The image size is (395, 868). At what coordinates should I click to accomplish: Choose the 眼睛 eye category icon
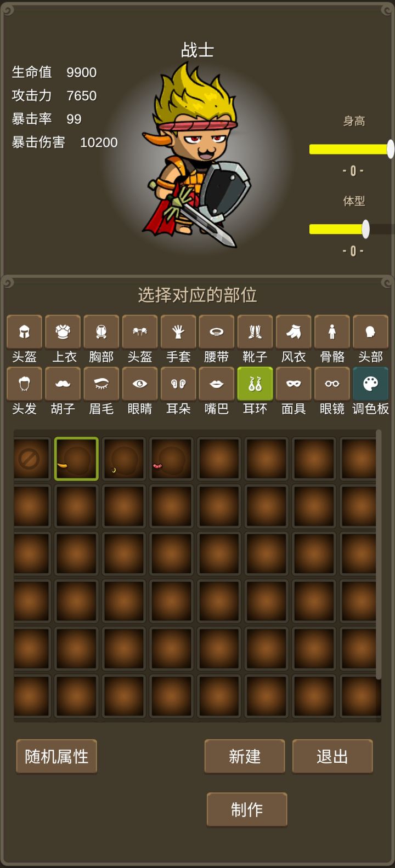(140, 384)
